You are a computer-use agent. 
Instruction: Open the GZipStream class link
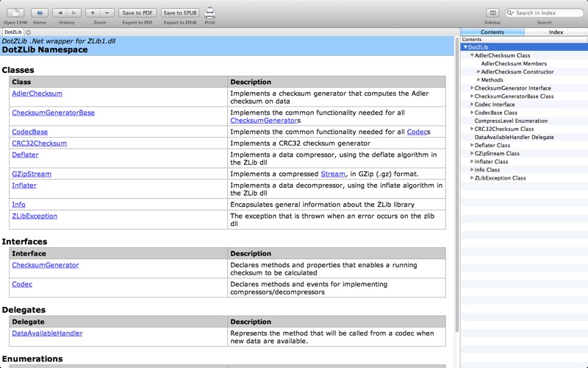pos(32,174)
